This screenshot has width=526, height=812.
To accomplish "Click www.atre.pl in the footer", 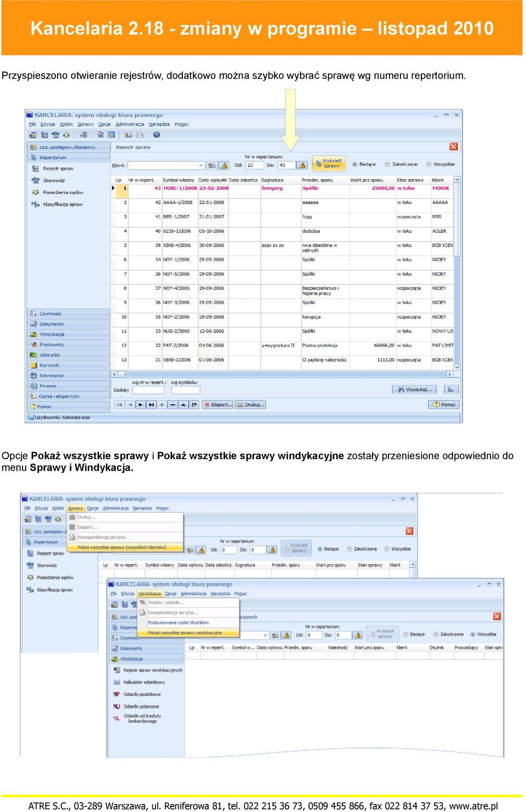I will 473,806.
